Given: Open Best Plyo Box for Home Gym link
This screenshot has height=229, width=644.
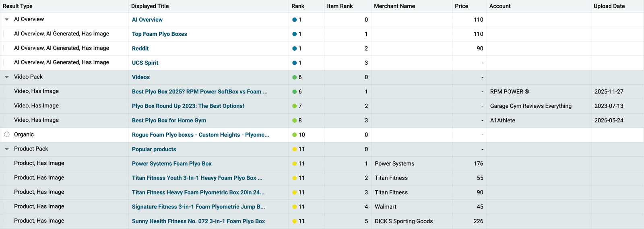Looking at the screenshot, I should point(169,120).
